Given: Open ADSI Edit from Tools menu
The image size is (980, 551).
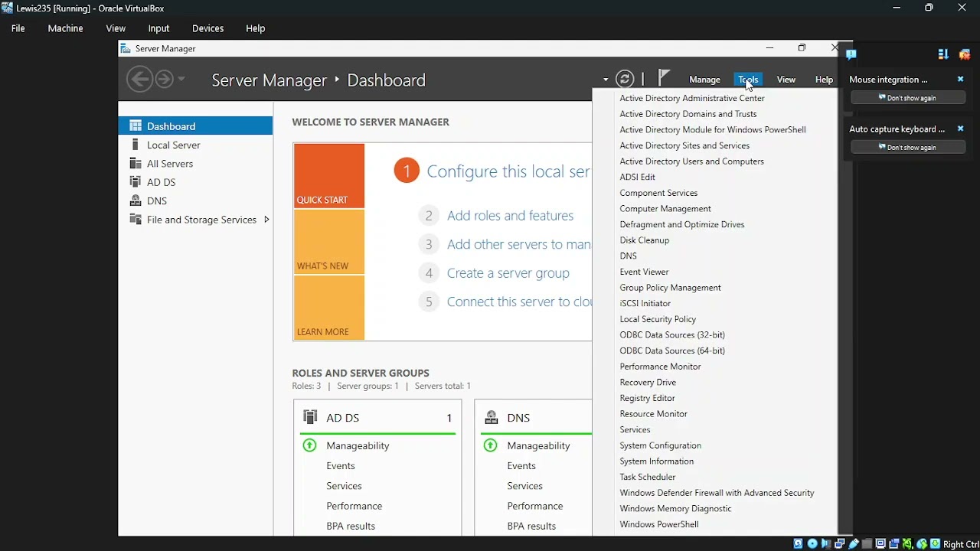Looking at the screenshot, I should [637, 177].
